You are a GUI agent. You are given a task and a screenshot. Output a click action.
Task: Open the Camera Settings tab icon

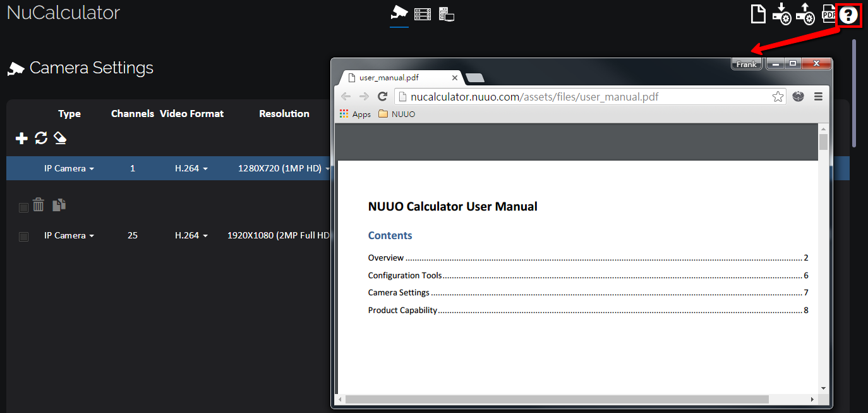coord(399,13)
